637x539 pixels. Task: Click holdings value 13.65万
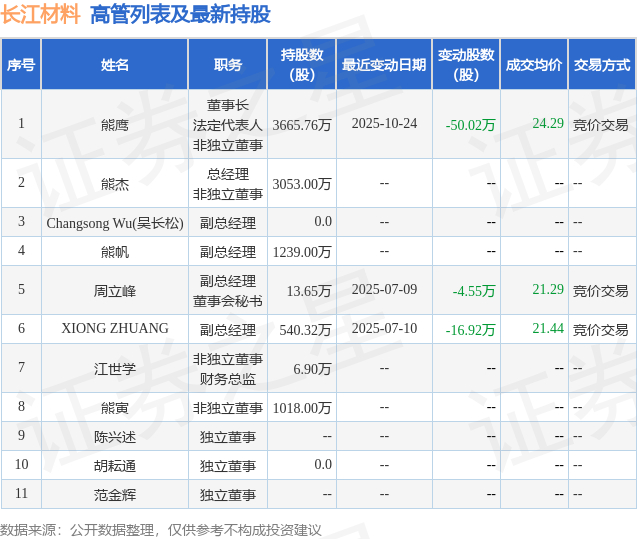coord(309,291)
